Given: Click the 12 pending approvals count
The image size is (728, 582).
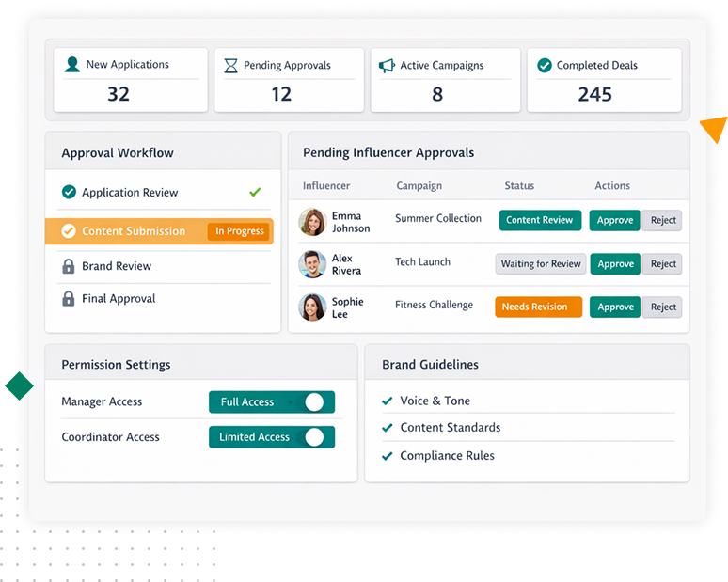Looking at the screenshot, I should (281, 95).
